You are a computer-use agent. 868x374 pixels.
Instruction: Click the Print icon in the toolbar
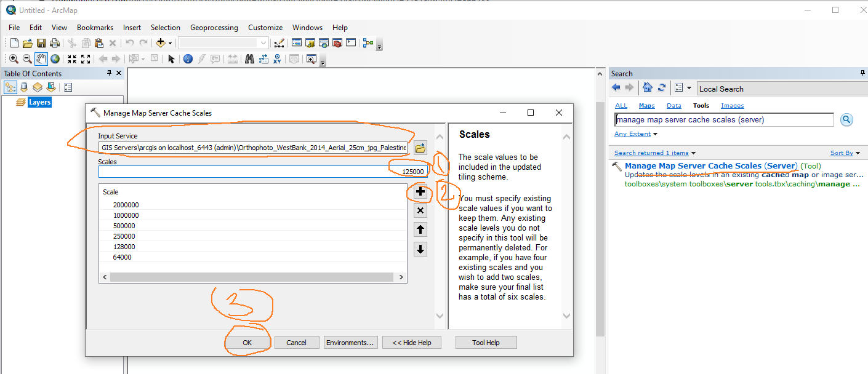55,43
